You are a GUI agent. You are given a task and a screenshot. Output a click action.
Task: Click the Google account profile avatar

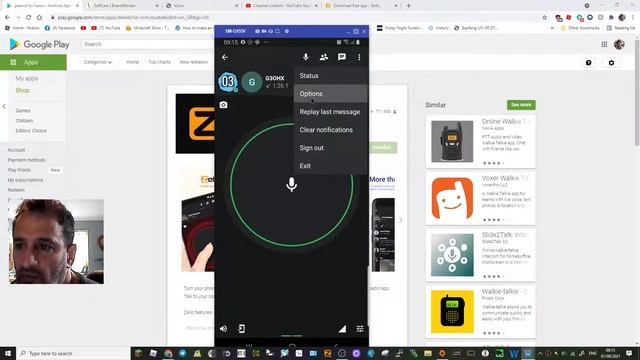point(619,44)
